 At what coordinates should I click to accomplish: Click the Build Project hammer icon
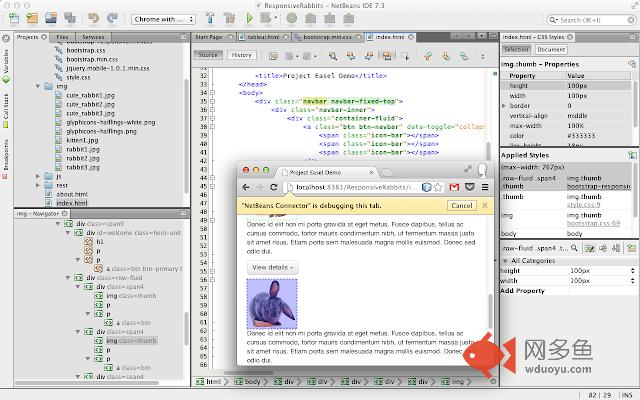(x=210, y=18)
